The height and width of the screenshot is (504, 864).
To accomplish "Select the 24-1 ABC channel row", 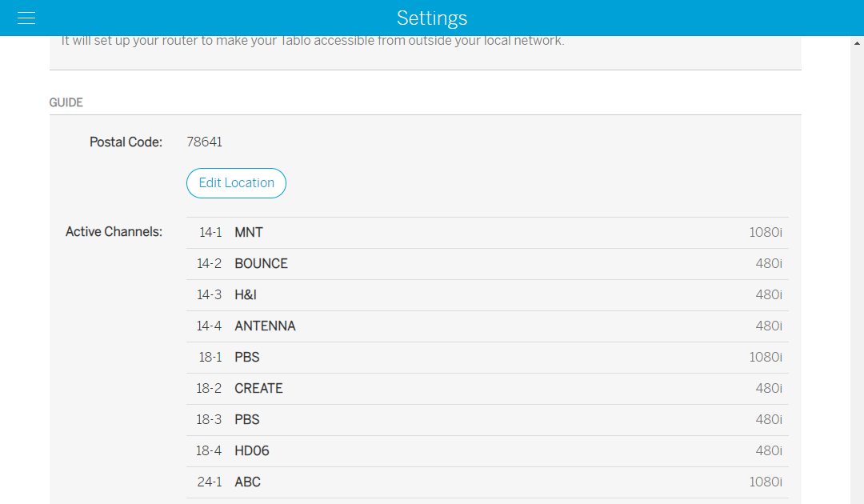I will pos(487,482).
